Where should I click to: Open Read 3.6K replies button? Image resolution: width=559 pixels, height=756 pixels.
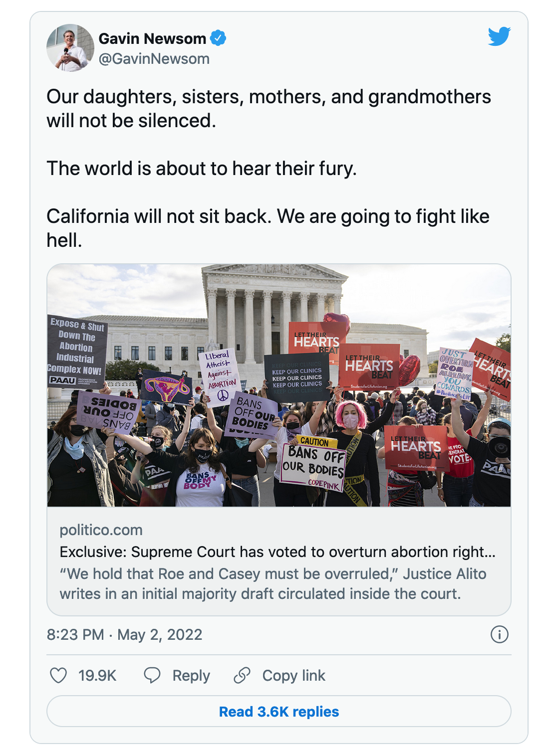[279, 711]
